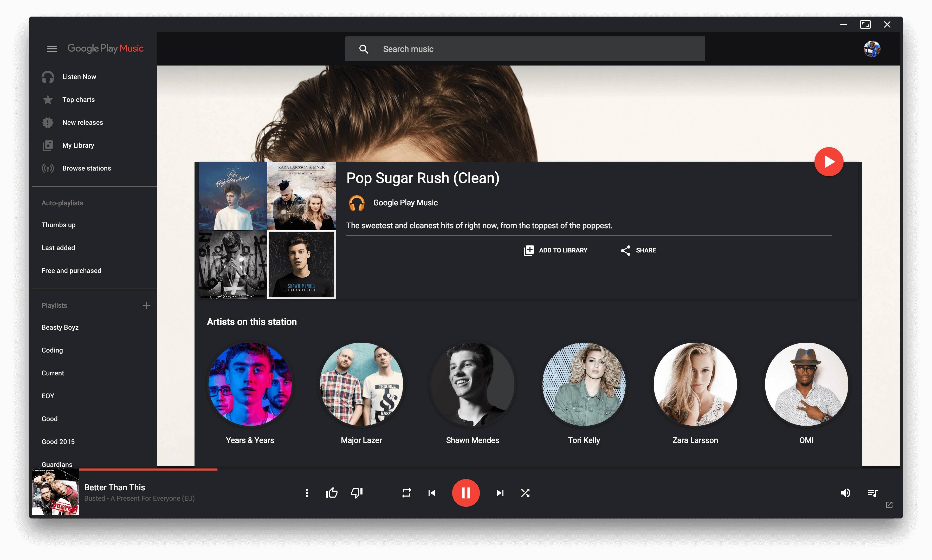Toggle Browse stations in sidebar
Viewport: 932px width, 560px height.
(x=87, y=168)
